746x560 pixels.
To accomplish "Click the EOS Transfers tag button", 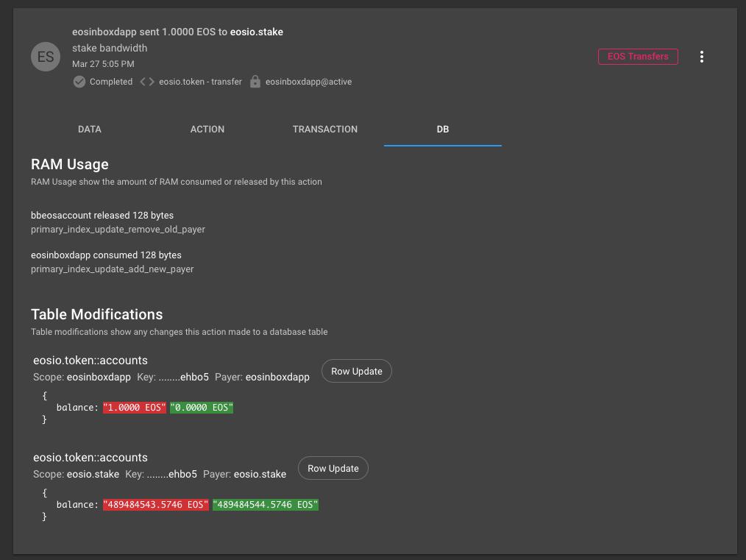I will pyautogui.click(x=638, y=56).
